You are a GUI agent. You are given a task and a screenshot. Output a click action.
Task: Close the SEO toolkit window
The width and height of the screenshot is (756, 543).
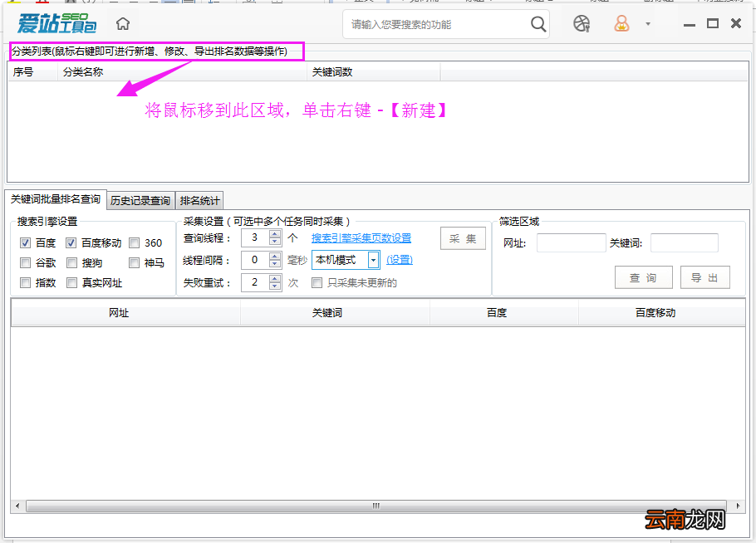[x=736, y=23]
